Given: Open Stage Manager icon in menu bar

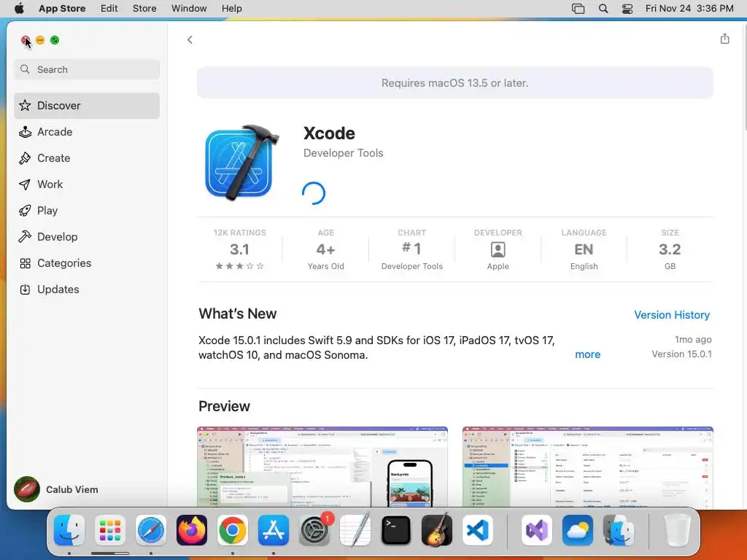Looking at the screenshot, I should (578, 9).
